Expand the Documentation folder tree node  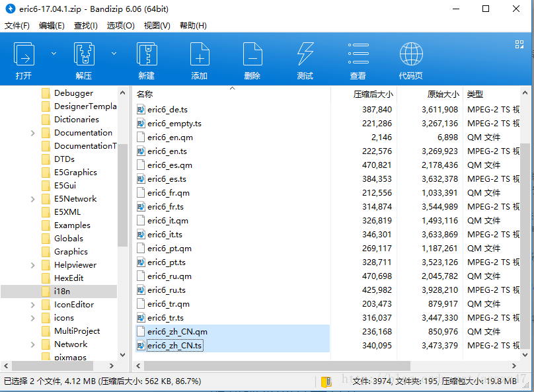tap(33, 133)
